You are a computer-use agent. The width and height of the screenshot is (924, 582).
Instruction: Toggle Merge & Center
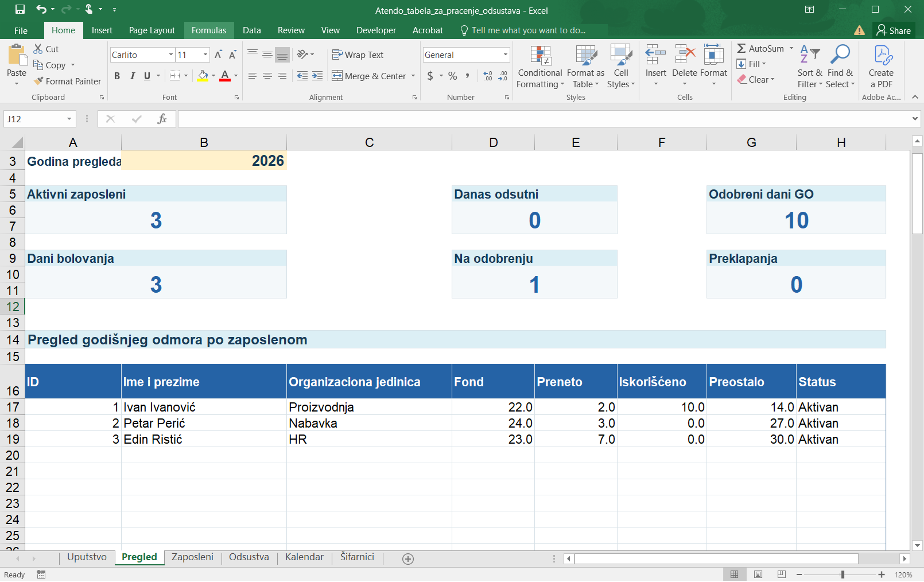click(x=369, y=76)
